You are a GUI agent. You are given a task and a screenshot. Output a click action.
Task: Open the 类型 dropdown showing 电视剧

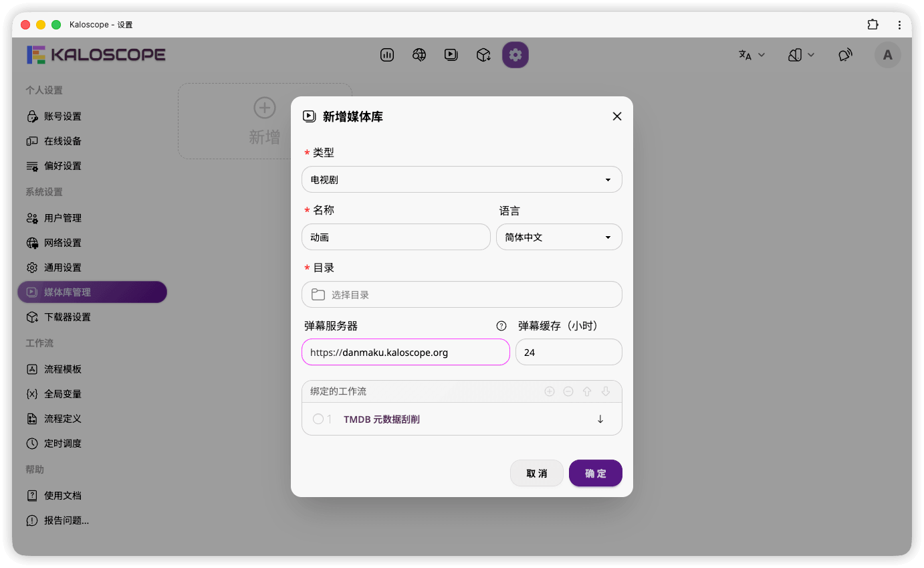click(462, 179)
